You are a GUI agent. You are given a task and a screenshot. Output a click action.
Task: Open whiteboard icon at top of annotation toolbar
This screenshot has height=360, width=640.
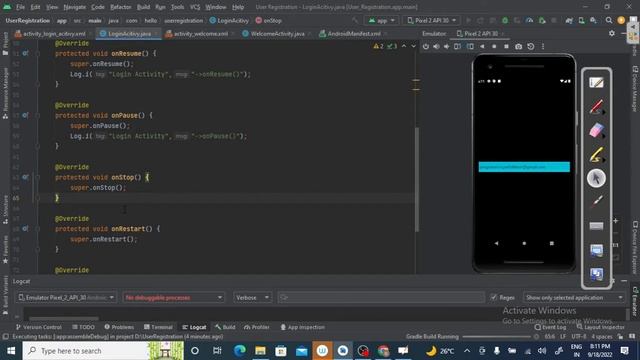(596, 83)
